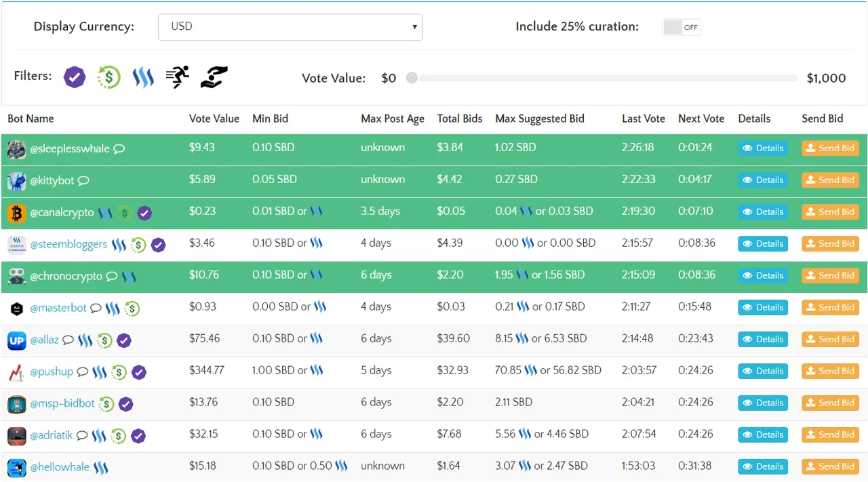Click the $344.77 vote value of @pushup
Screen dimensions: 868x482
pyautogui.click(x=207, y=370)
